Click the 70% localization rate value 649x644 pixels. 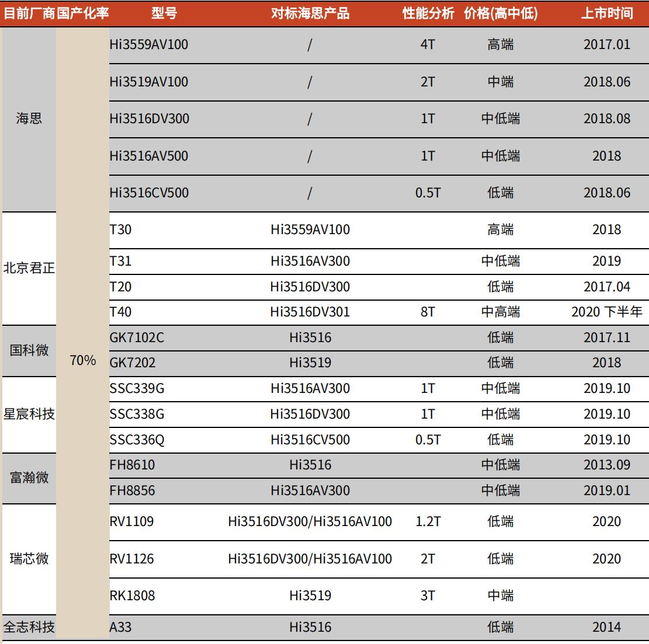click(83, 360)
